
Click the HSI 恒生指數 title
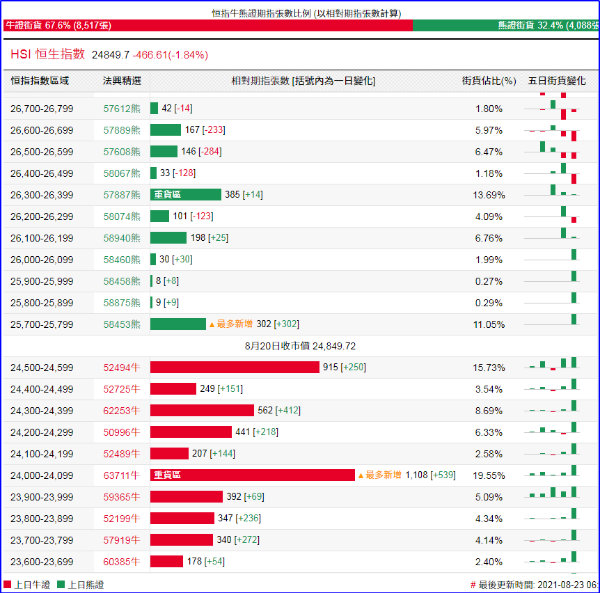click(47, 54)
